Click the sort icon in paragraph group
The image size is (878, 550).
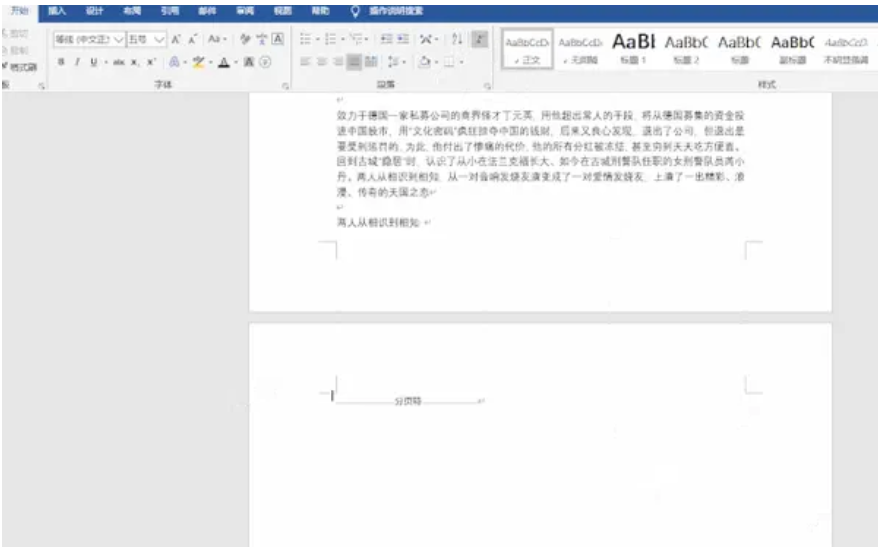point(456,40)
